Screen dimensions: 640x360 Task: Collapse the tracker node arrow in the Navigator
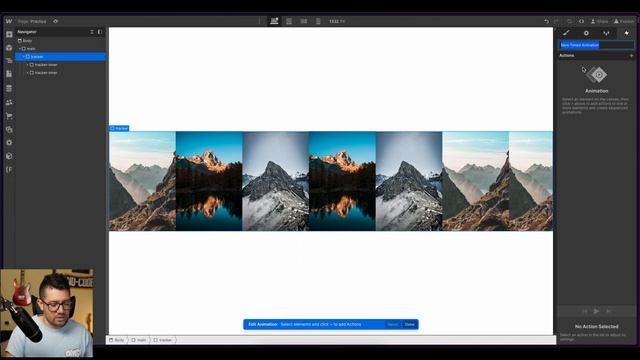[24, 57]
